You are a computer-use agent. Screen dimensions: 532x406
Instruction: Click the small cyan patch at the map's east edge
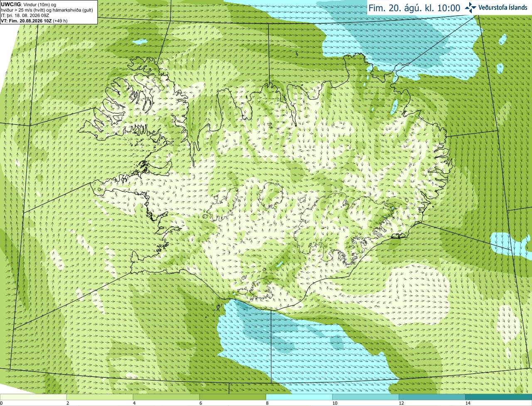[510, 245]
